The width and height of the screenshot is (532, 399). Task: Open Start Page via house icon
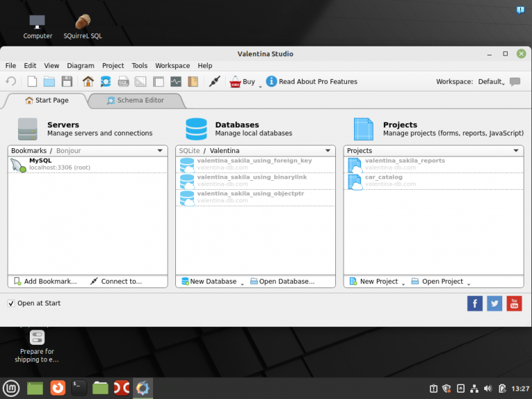click(x=88, y=82)
